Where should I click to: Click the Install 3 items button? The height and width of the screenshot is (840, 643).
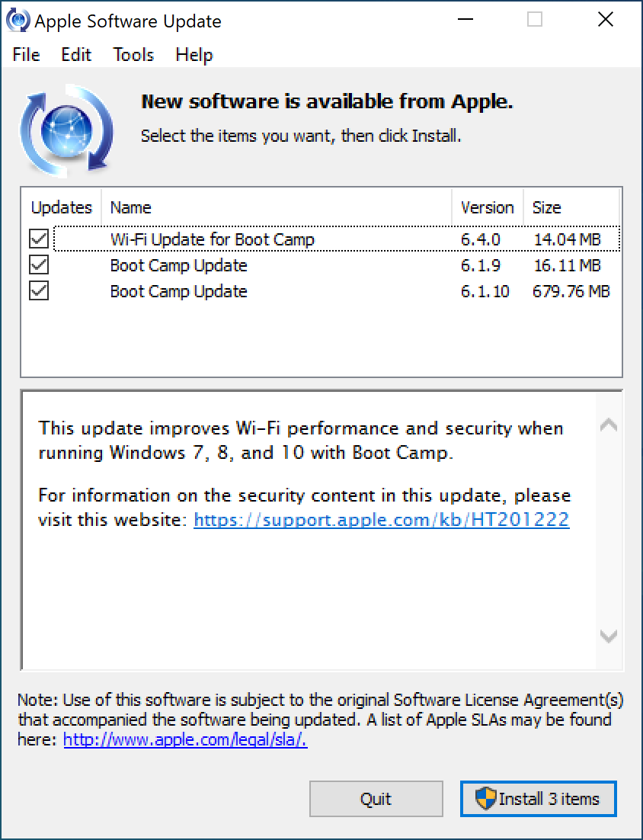[538, 799]
